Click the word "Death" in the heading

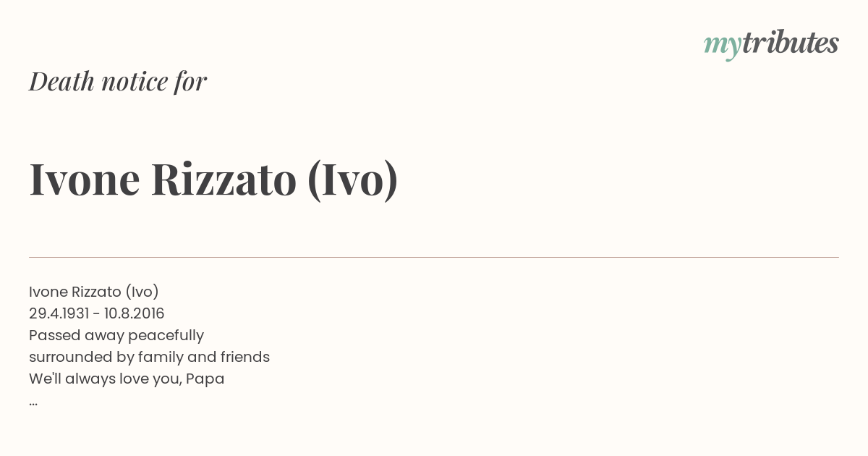tap(61, 81)
